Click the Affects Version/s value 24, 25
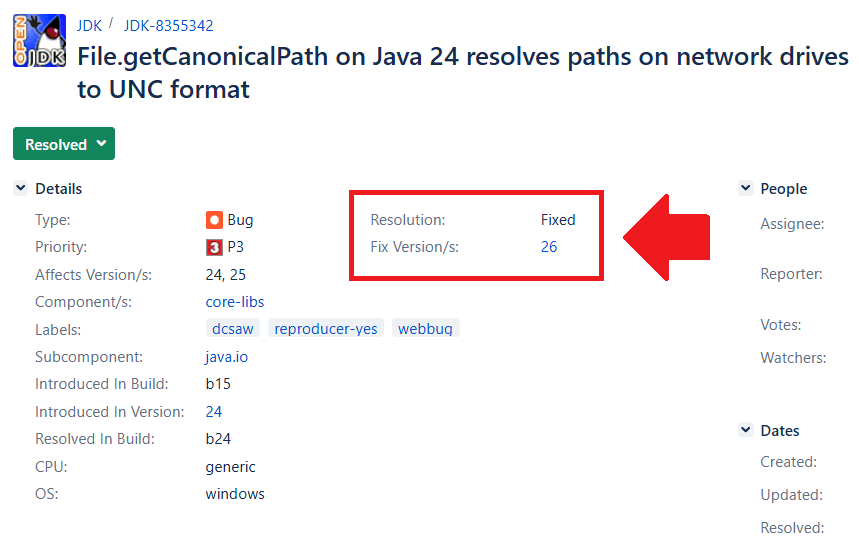859x541 pixels. click(x=226, y=274)
